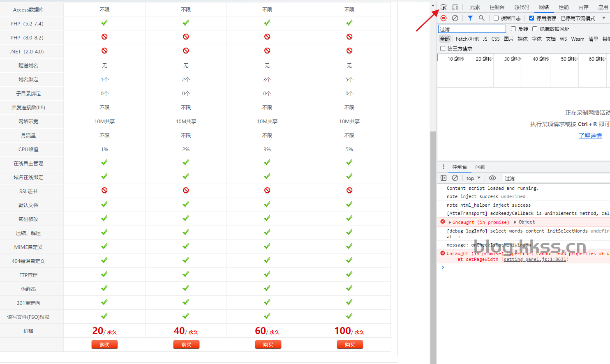Click the 20元 plan 购买 button
The image size is (610, 364).
[104, 345]
